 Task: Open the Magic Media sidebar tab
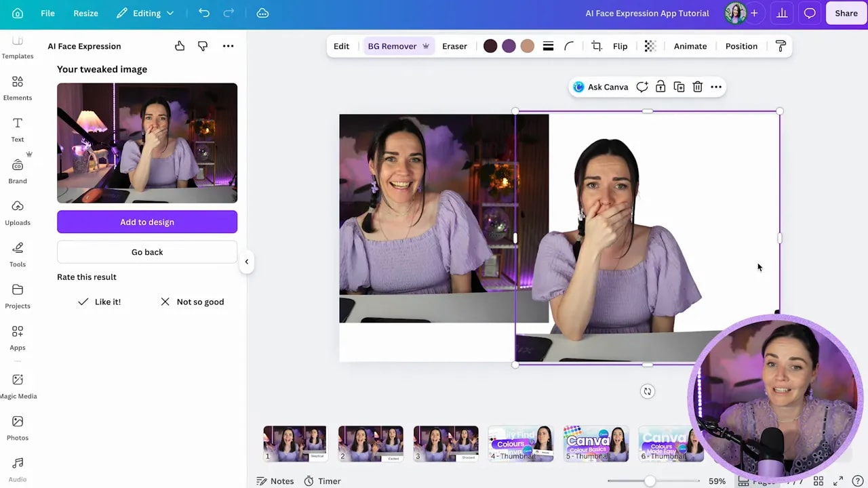[x=18, y=386]
